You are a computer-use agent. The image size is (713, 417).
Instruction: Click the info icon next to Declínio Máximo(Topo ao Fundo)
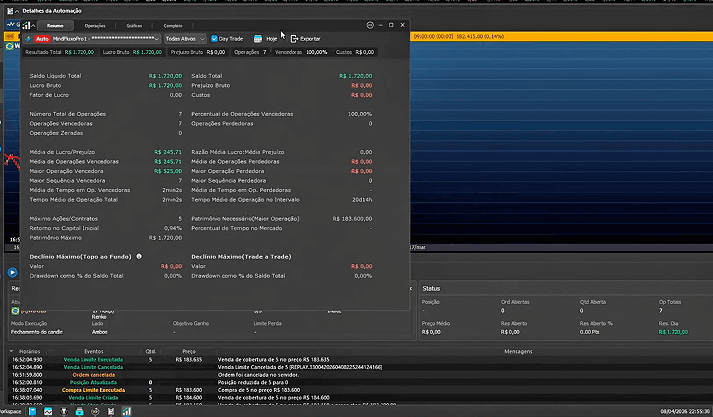pyautogui.click(x=139, y=256)
